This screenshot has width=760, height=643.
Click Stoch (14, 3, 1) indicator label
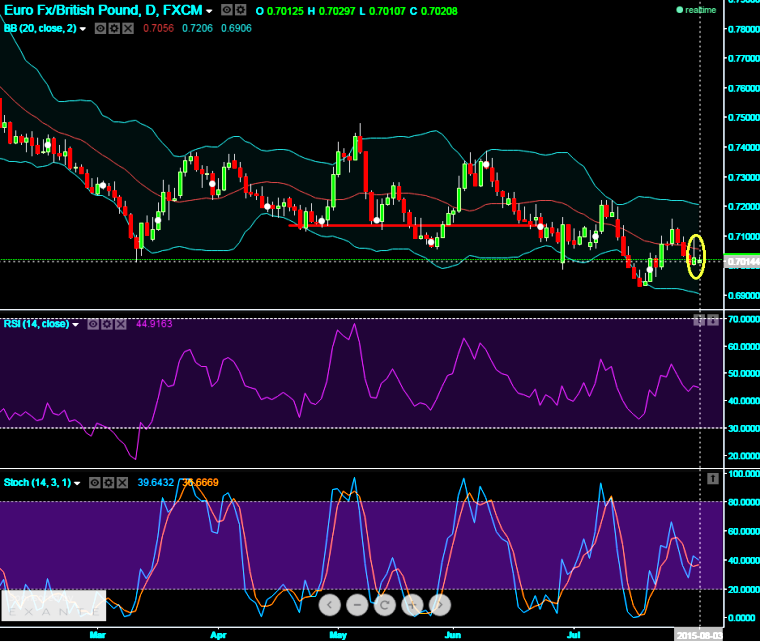pos(37,483)
